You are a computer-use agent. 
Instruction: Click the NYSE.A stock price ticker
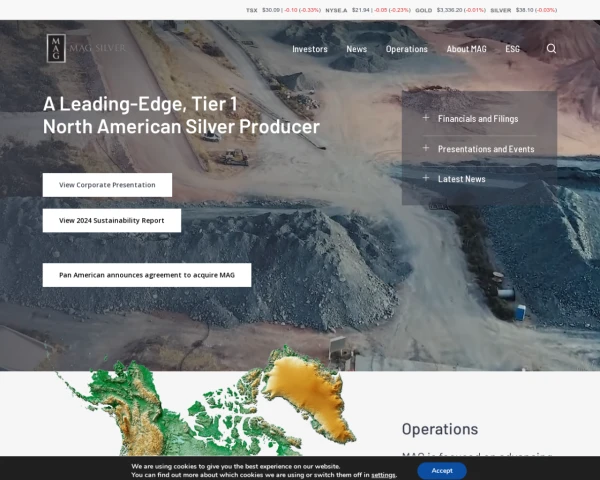(x=368, y=10)
